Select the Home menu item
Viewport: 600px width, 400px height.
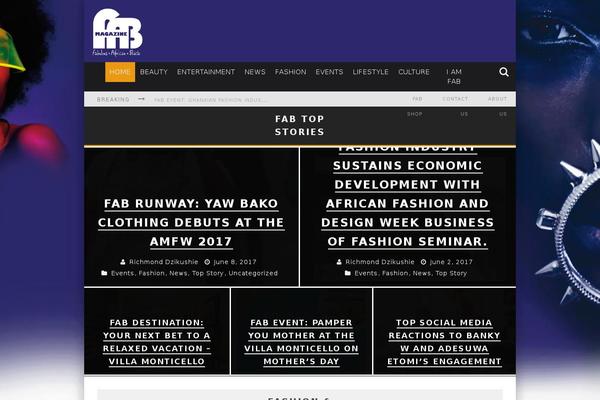pos(120,72)
